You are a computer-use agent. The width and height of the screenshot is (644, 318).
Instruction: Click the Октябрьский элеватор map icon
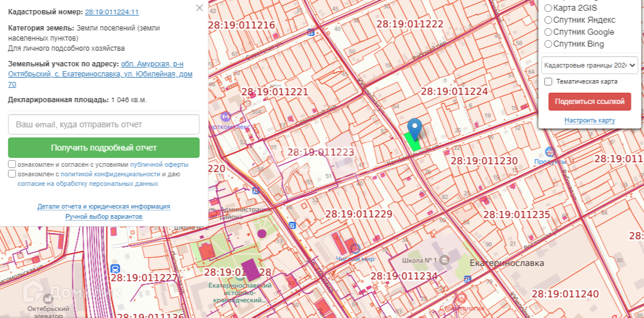(x=48, y=298)
